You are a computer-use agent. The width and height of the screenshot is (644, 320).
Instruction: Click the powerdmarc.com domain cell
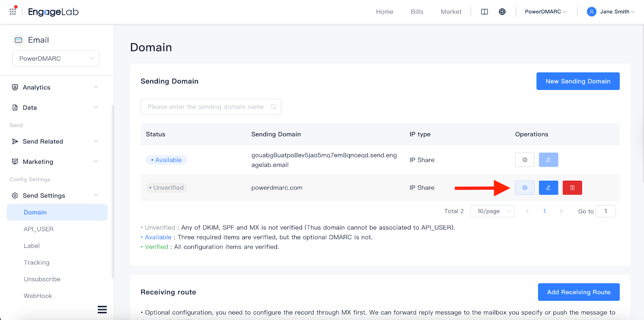pyautogui.click(x=277, y=188)
